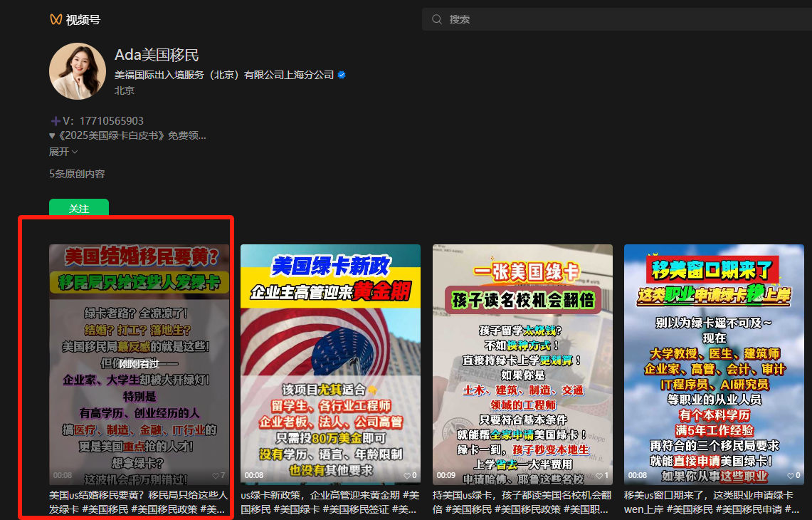
Task: Follow the account with 关注 button
Action: pos(79,209)
